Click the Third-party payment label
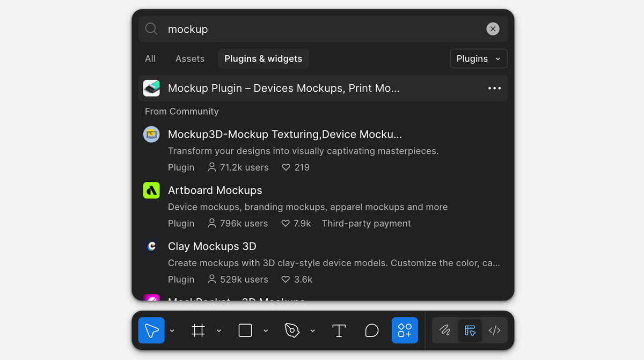Image resolution: width=644 pixels, height=360 pixels. tap(367, 223)
